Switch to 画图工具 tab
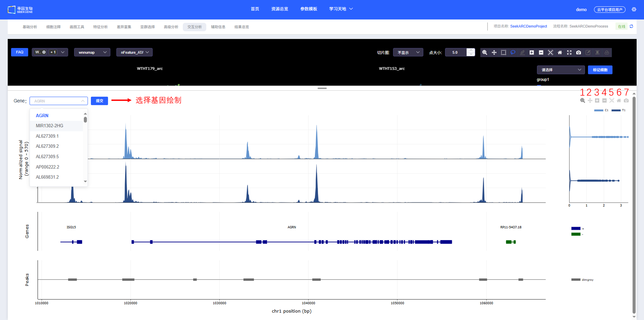 click(x=77, y=27)
